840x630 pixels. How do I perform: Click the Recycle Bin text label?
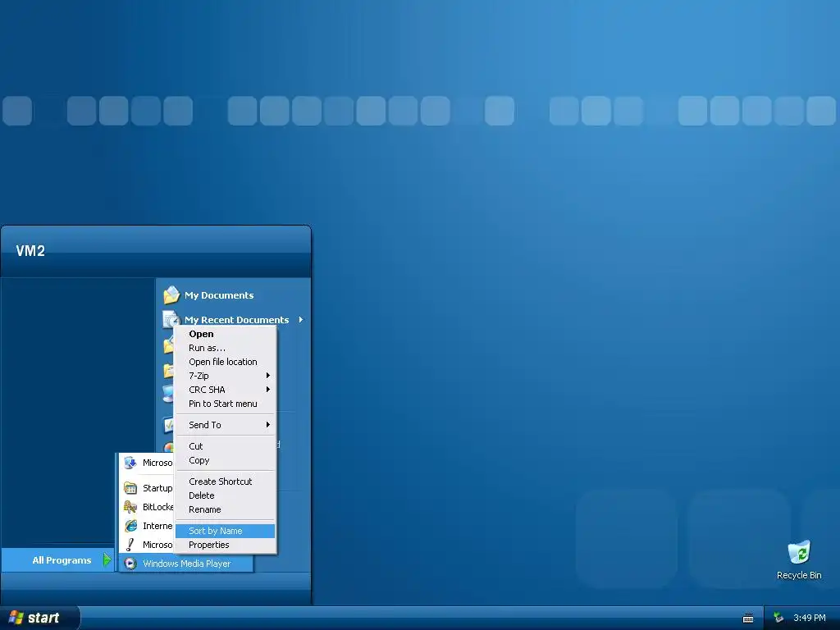(799, 575)
